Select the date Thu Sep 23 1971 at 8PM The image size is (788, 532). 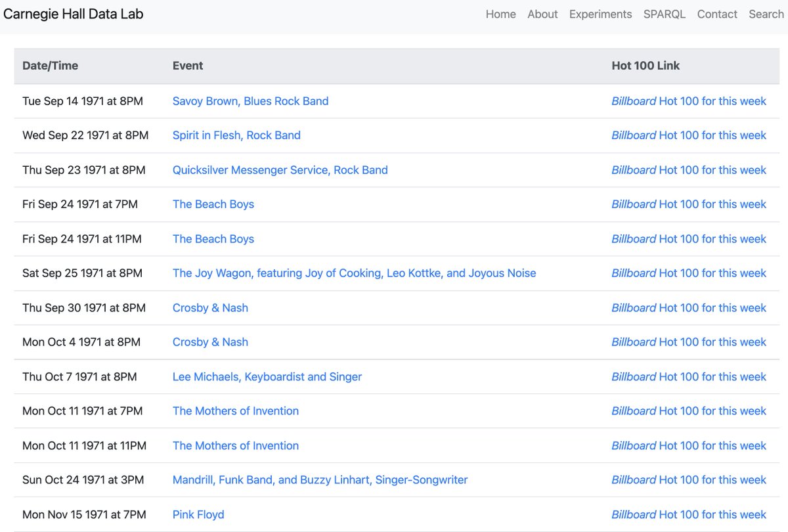[x=84, y=170]
